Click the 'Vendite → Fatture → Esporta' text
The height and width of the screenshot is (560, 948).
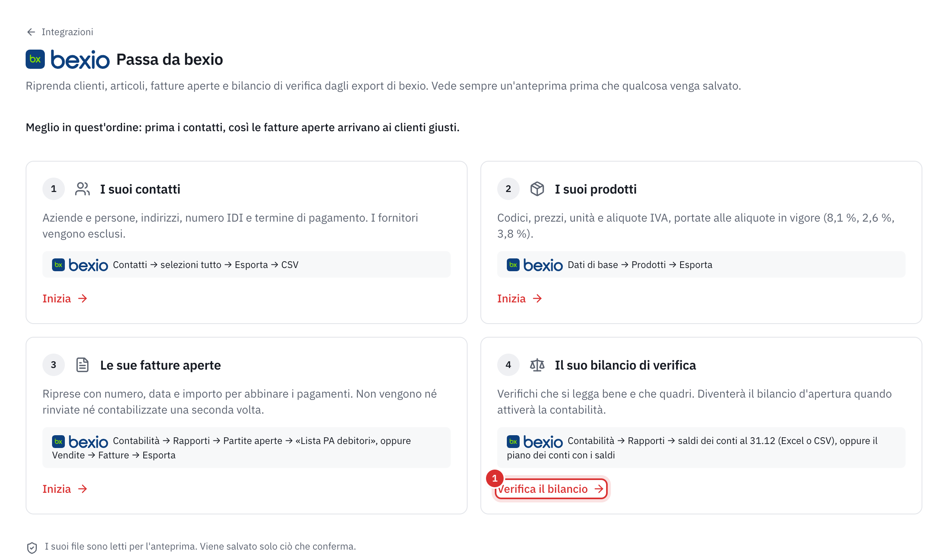[x=114, y=455]
